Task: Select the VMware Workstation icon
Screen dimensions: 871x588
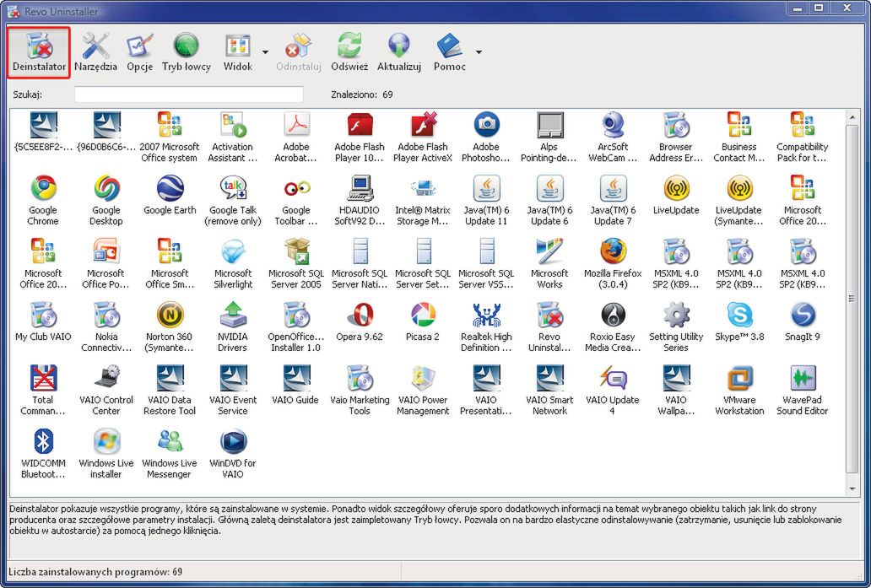Action: [739, 378]
